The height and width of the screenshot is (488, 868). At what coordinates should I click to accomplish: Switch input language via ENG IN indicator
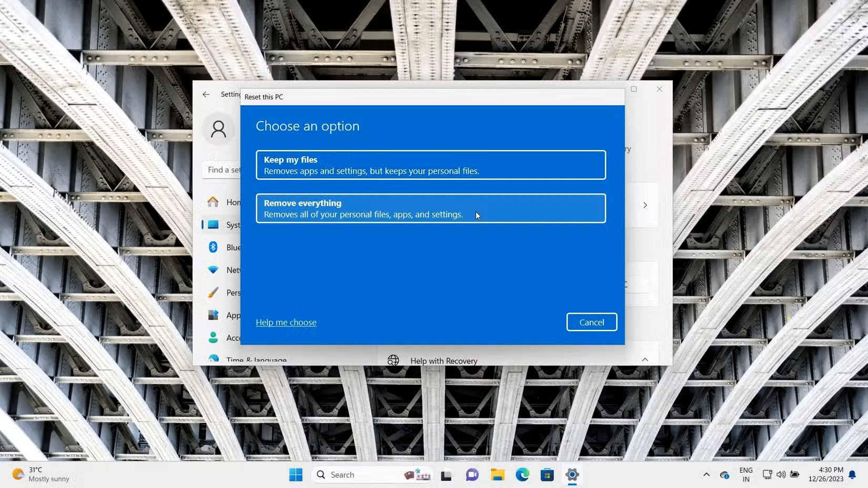pyautogui.click(x=745, y=474)
